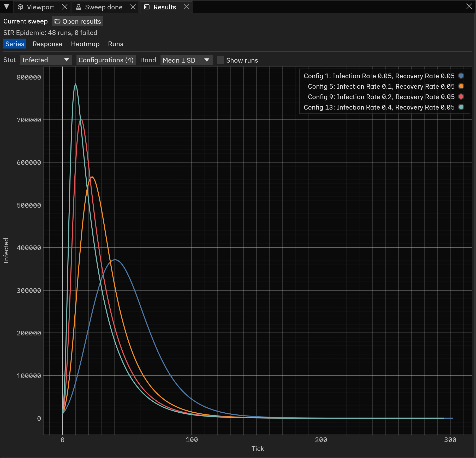The width and height of the screenshot is (476, 458).
Task: Open the Configurations (4) selector
Action: click(x=106, y=60)
